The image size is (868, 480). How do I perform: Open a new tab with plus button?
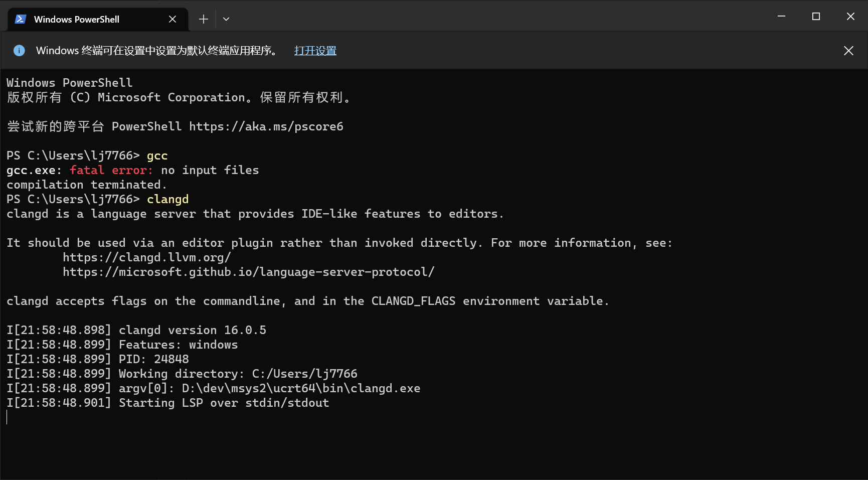pos(203,19)
